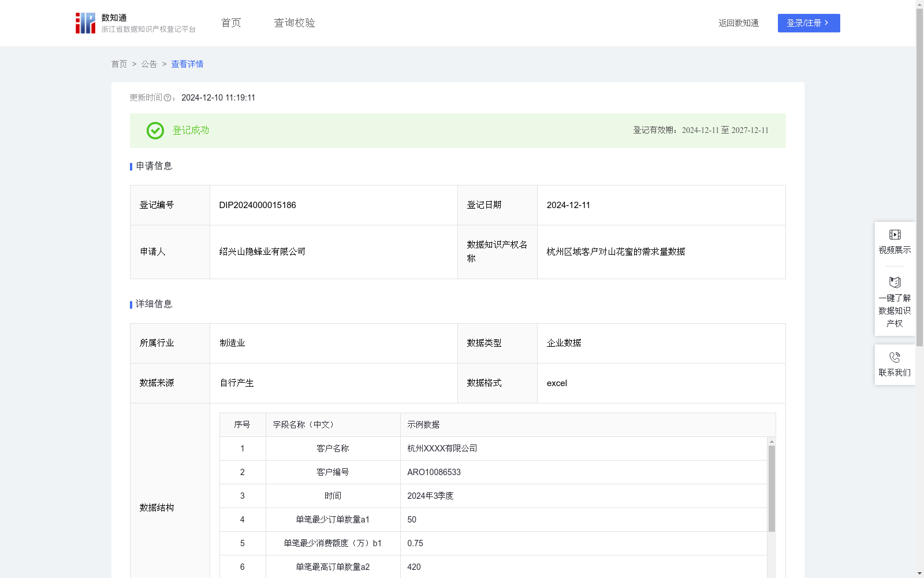Click the 登记有效期 validity date text
The width and height of the screenshot is (924, 578).
tap(701, 131)
